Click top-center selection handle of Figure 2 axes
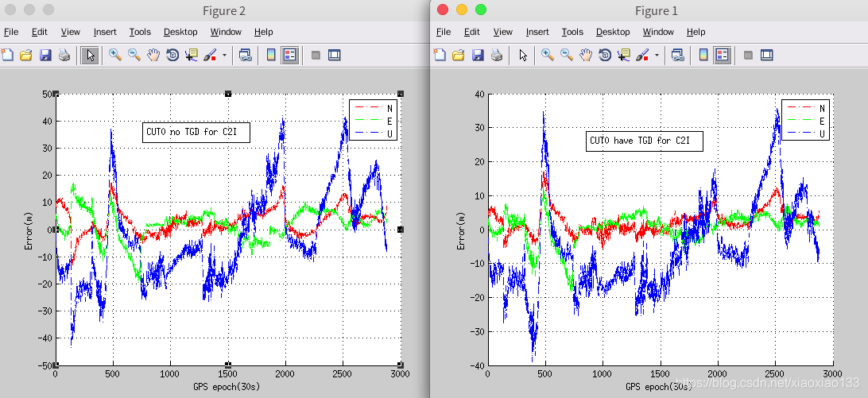 227,94
